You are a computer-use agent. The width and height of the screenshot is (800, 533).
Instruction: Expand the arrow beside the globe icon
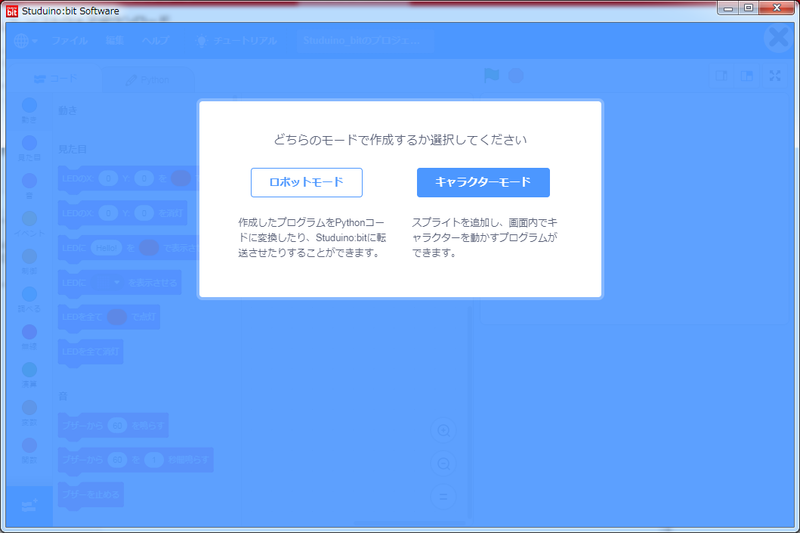click(x=35, y=41)
